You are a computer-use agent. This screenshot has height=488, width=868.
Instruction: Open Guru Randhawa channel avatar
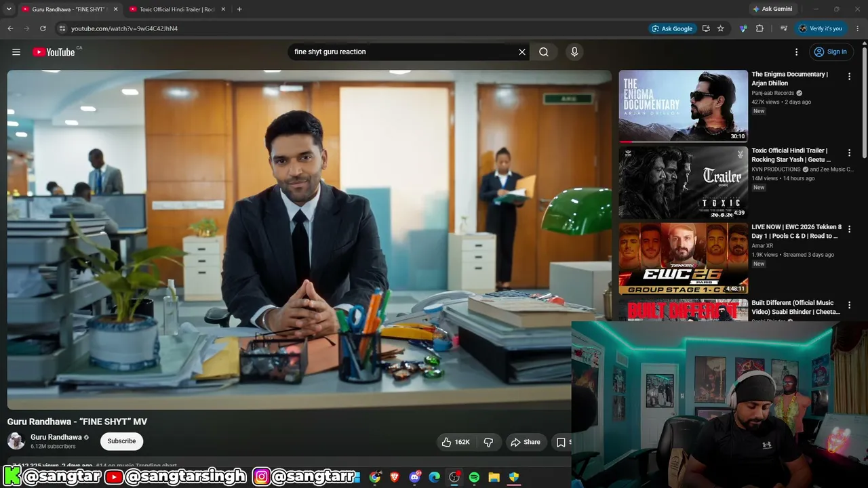tap(16, 441)
